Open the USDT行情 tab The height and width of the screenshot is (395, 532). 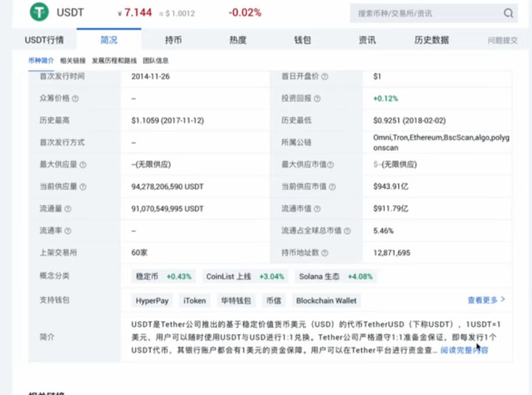[44, 40]
